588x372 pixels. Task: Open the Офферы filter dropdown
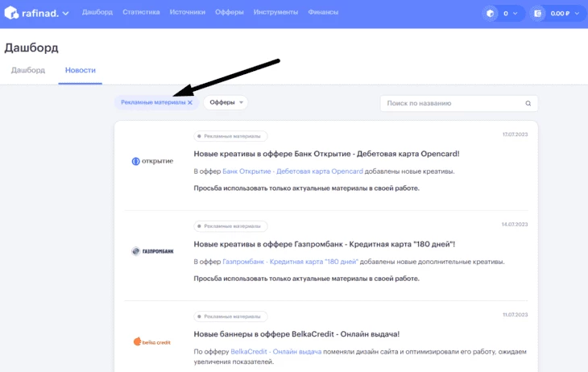coord(226,102)
